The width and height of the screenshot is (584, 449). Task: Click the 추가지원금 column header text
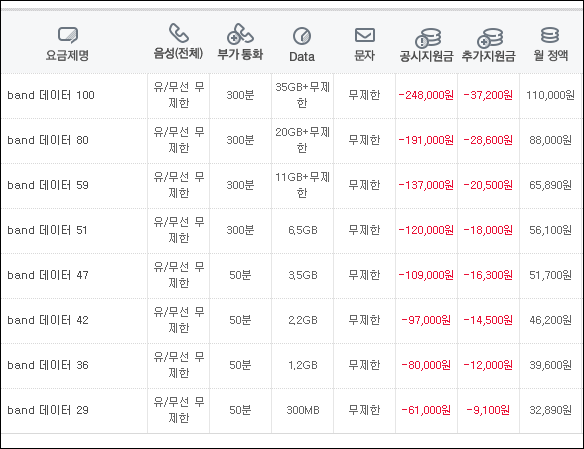489,56
